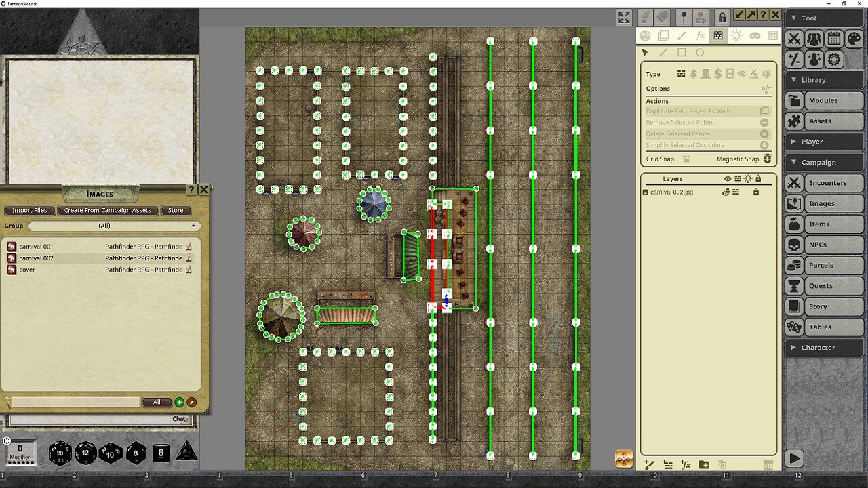868x488 pixels.
Task: Open the Group filter dropdown in Images window
Action: (113, 226)
